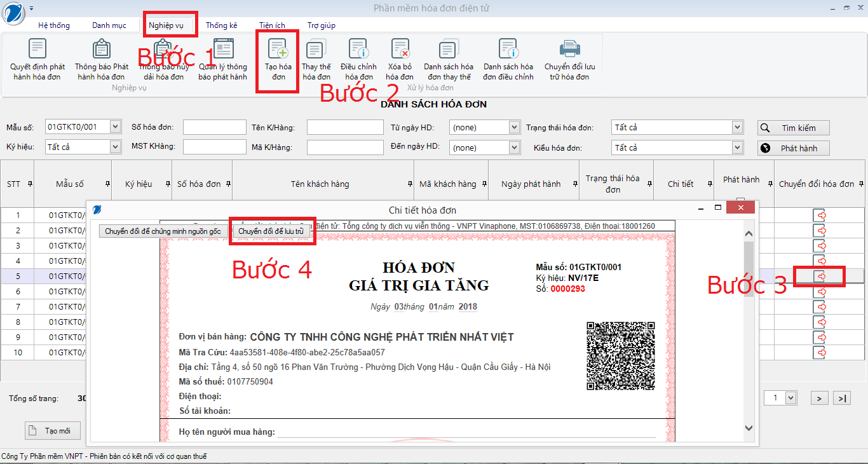Click convert-invoice icon in row 3
Screen dimensions: 868x464
[820, 245]
